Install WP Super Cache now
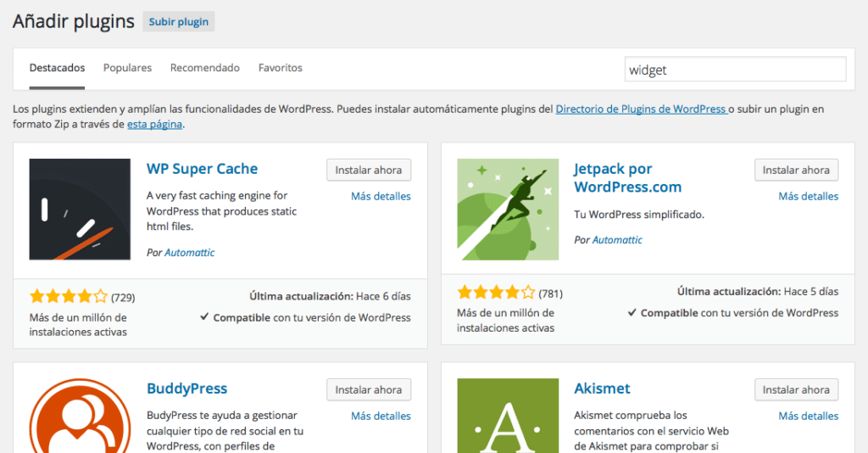Viewport: 868px width, 453px height. click(x=369, y=170)
